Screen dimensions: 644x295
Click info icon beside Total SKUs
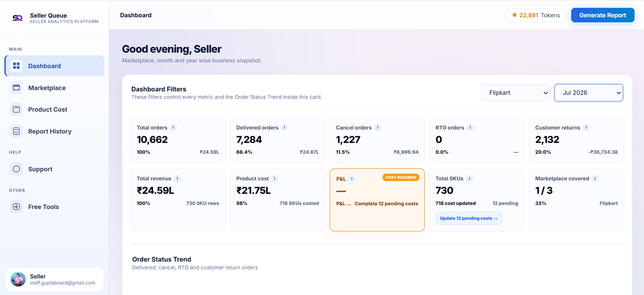(x=469, y=179)
